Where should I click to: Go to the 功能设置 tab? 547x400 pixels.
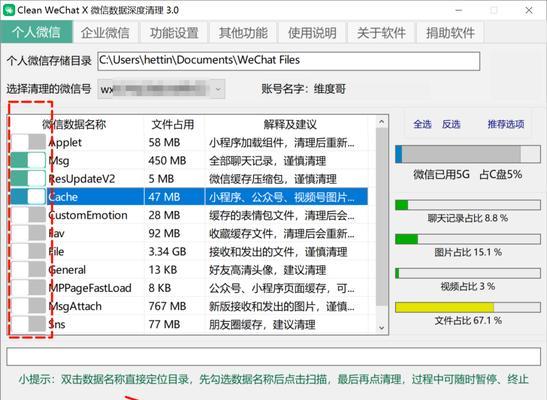[174, 33]
